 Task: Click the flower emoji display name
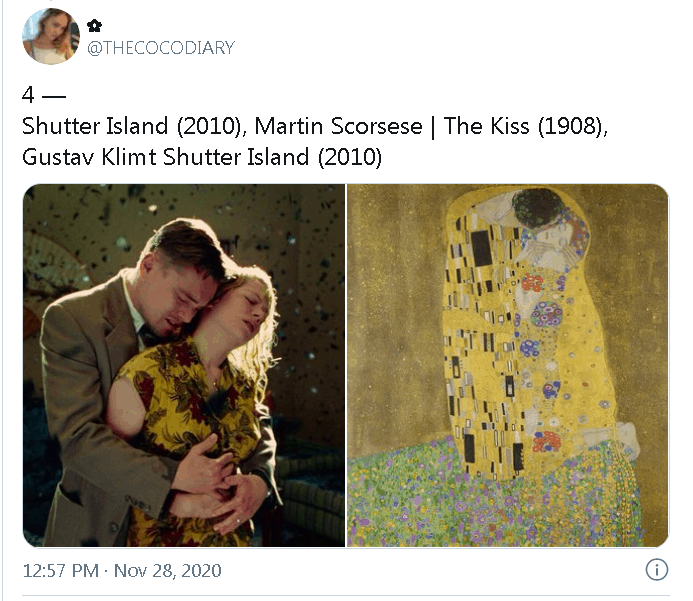tap(94, 26)
